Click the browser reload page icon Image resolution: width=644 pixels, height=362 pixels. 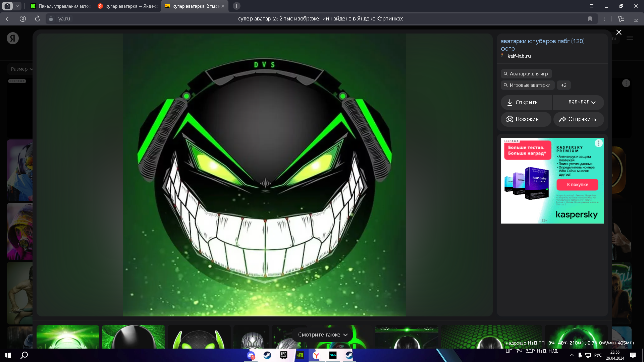tap(38, 19)
